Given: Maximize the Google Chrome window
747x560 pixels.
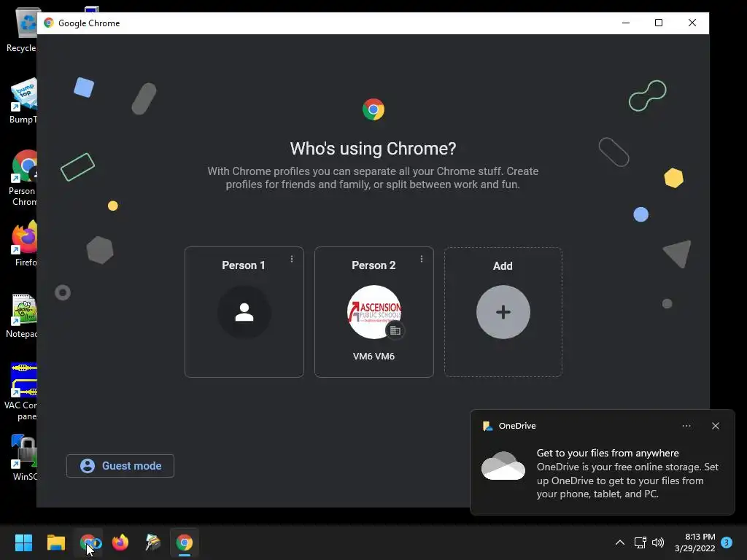Looking at the screenshot, I should (659, 23).
